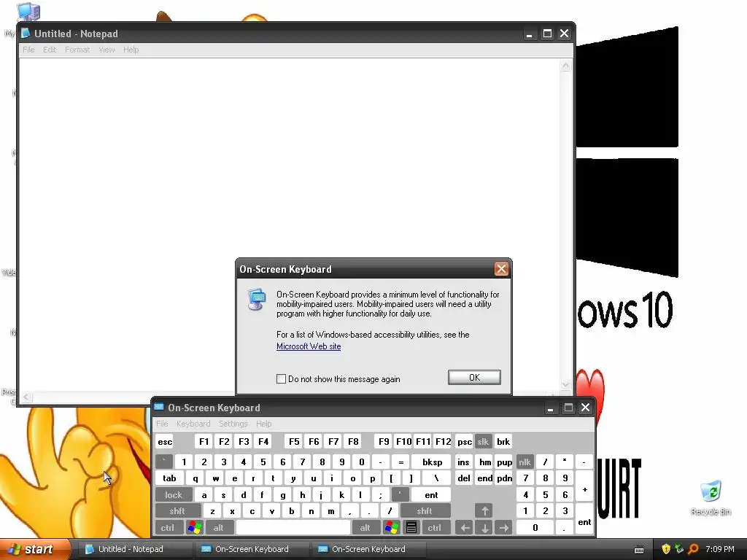Select first On-Screen Keyboard taskbar button

[252, 549]
